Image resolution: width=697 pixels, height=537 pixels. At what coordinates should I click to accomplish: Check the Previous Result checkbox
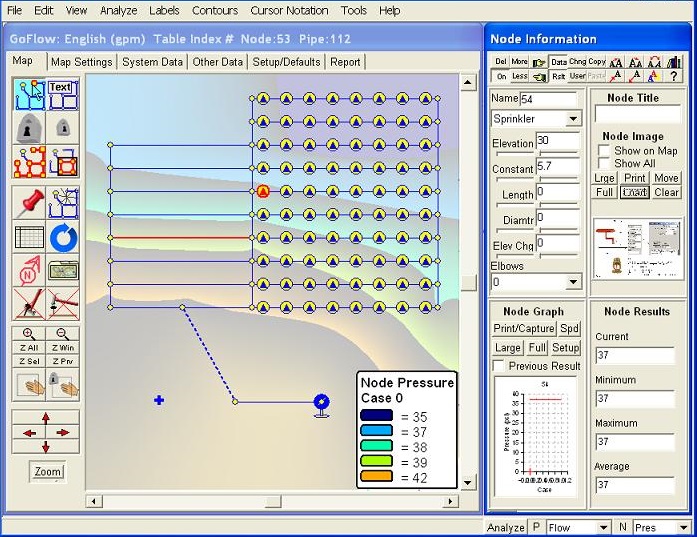tap(499, 366)
